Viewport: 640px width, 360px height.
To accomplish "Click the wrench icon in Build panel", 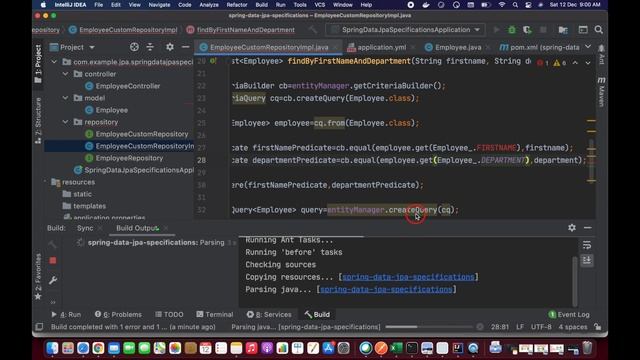I will (53, 280).
